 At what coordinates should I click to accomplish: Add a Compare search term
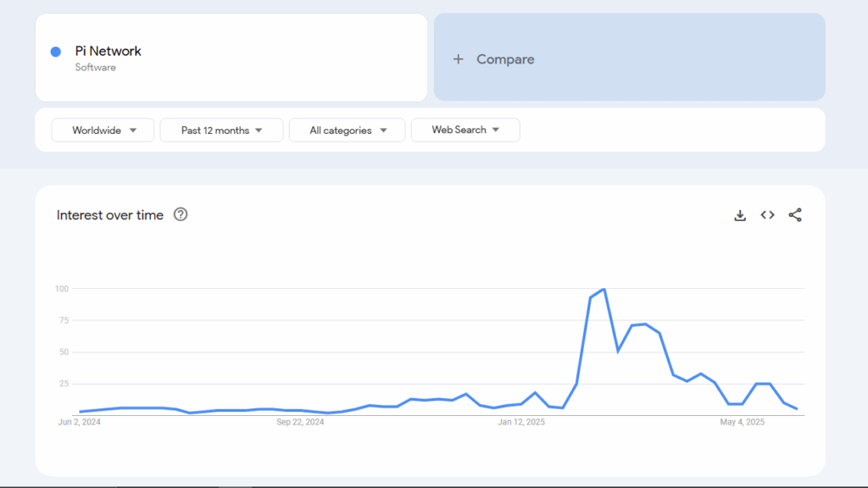[x=630, y=57]
